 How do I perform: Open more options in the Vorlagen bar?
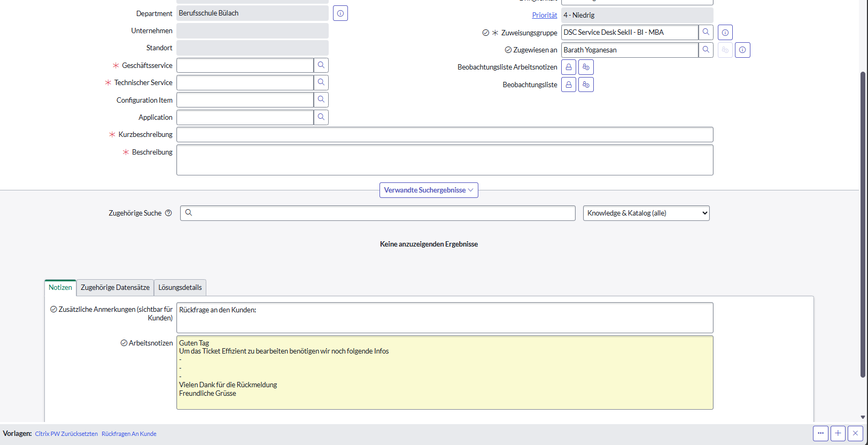pyautogui.click(x=820, y=433)
